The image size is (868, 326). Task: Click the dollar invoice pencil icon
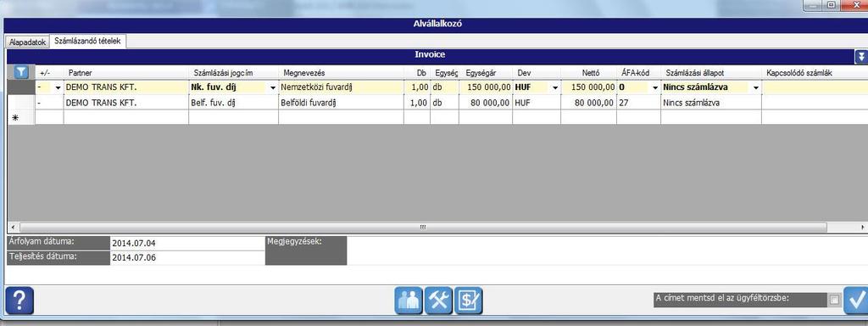[468, 301]
